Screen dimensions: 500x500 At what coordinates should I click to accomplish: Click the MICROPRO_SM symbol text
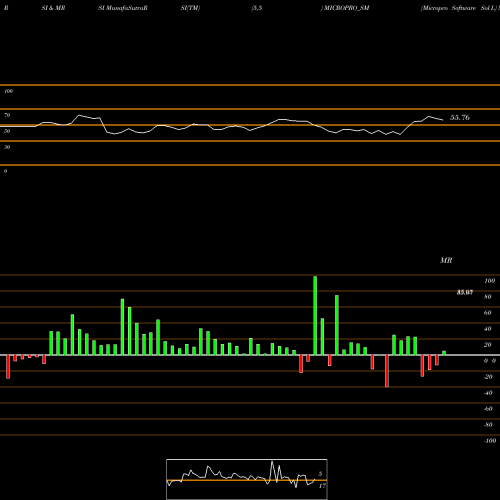[347, 8]
